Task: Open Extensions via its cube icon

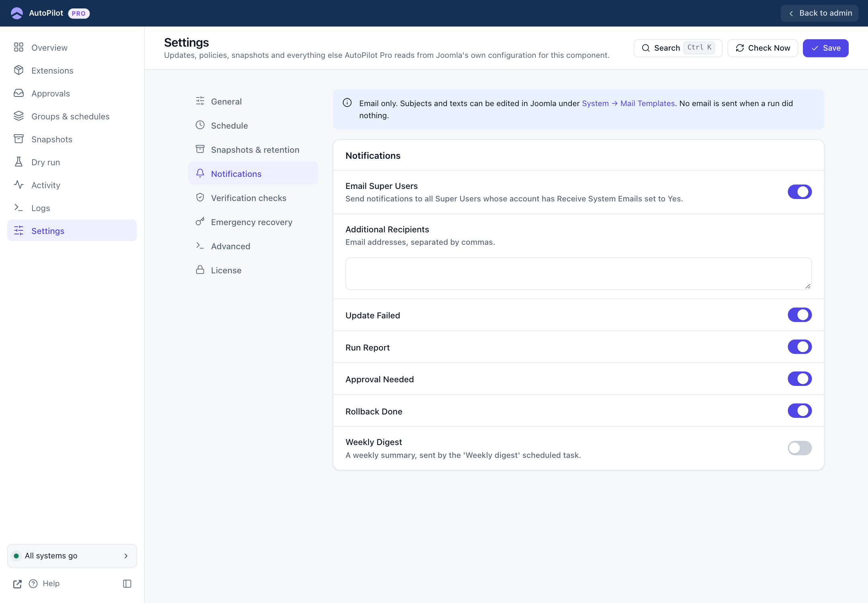Action: (18, 70)
